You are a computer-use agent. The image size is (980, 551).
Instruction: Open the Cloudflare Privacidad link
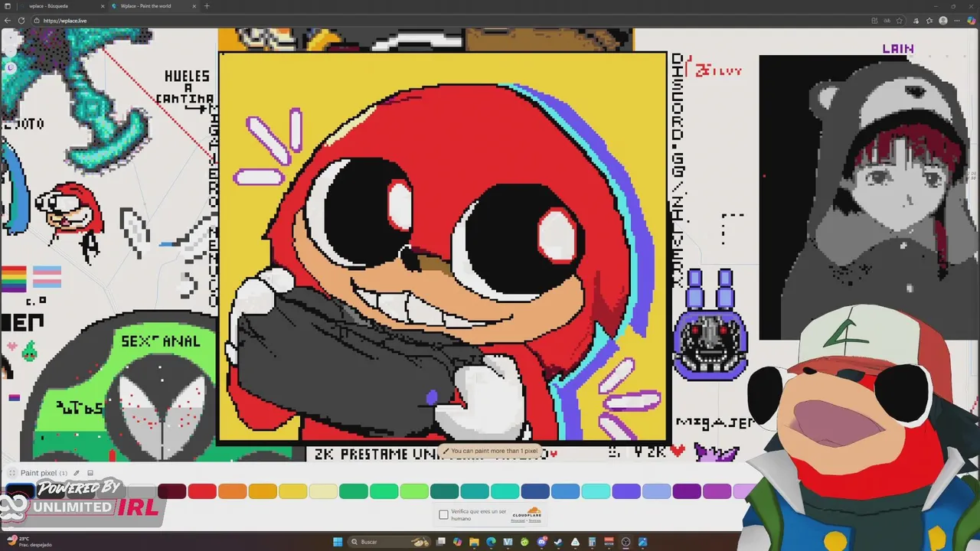coord(518,520)
